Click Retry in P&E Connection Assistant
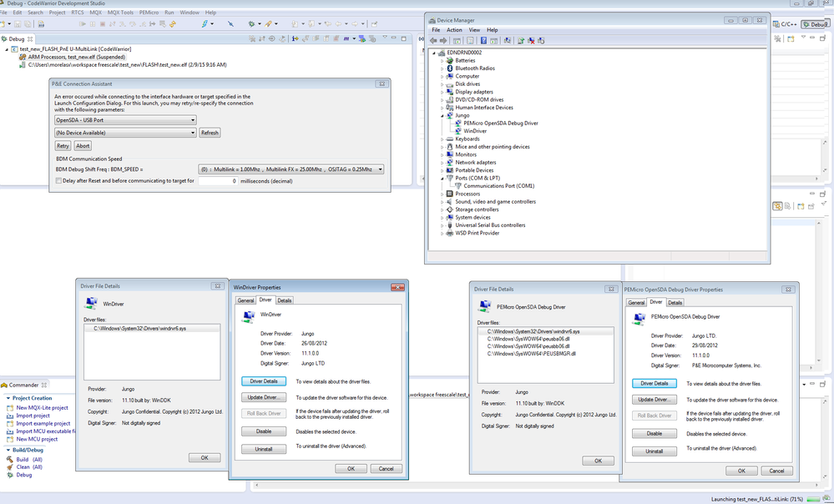 63,145
